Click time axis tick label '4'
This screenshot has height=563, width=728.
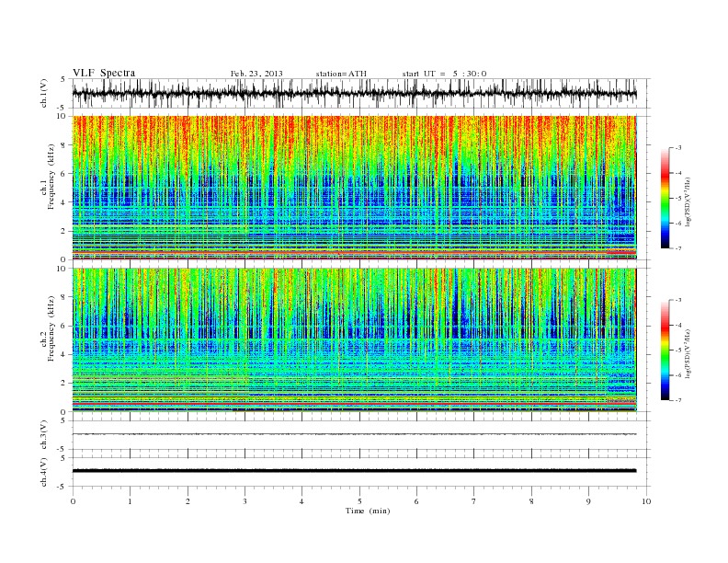(301, 501)
